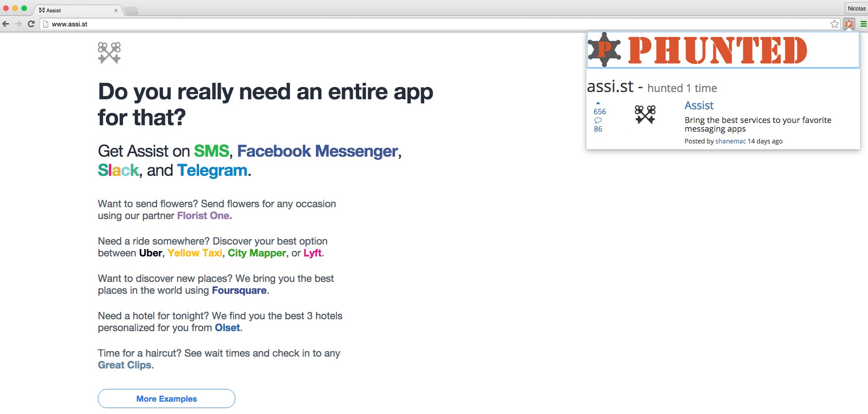
Task: Click '14 days ago' text in popup
Action: [765, 141]
